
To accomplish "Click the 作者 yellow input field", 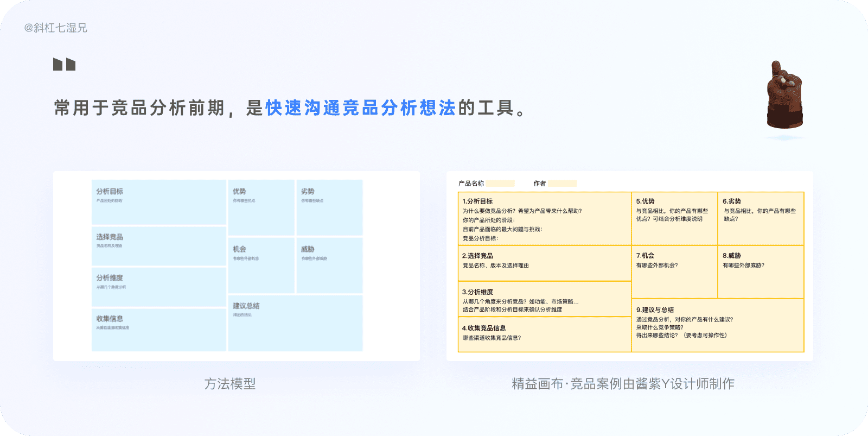I will point(562,184).
